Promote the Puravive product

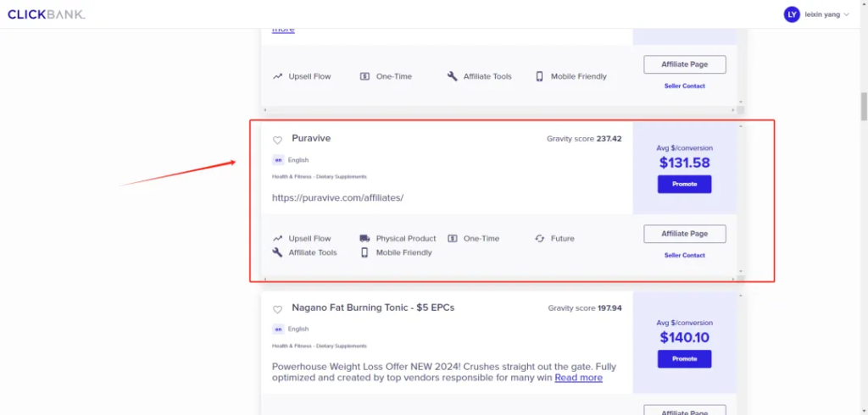point(684,185)
